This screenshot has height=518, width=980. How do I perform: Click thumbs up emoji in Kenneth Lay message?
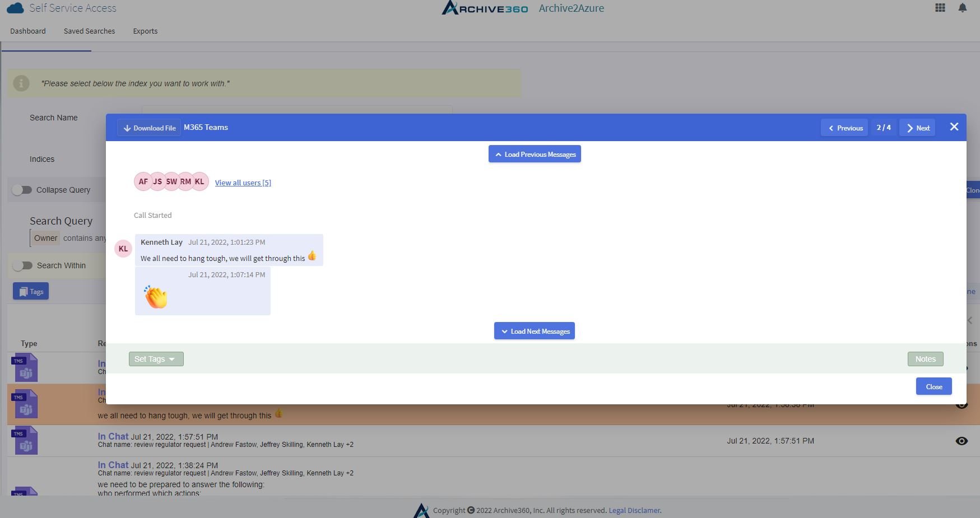(312, 256)
